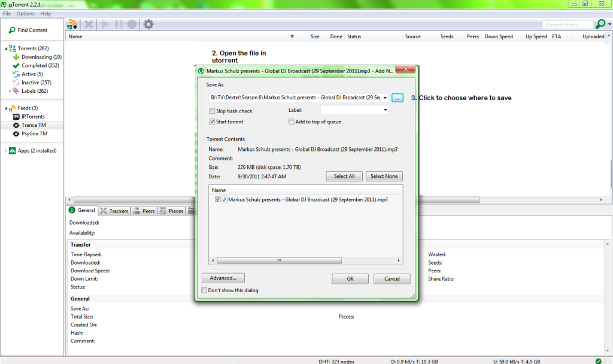Untick the Start torrent checkbox
Viewport: 613px width, 364px height.
pos(212,122)
